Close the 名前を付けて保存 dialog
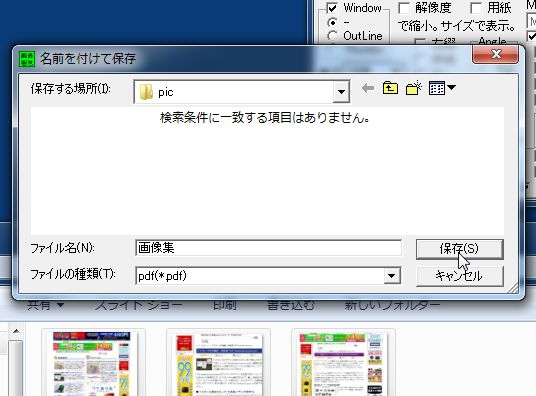 click(495, 54)
